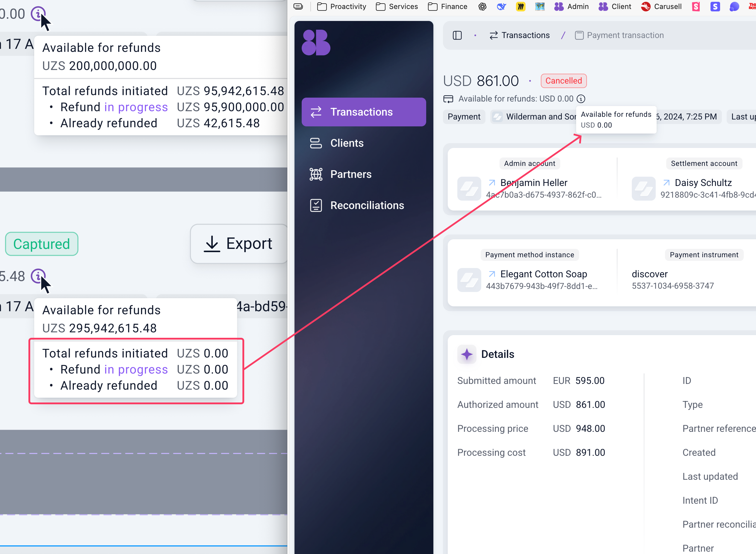
Task: Click the info icon next to the 0.00 amount
Action: point(38,14)
